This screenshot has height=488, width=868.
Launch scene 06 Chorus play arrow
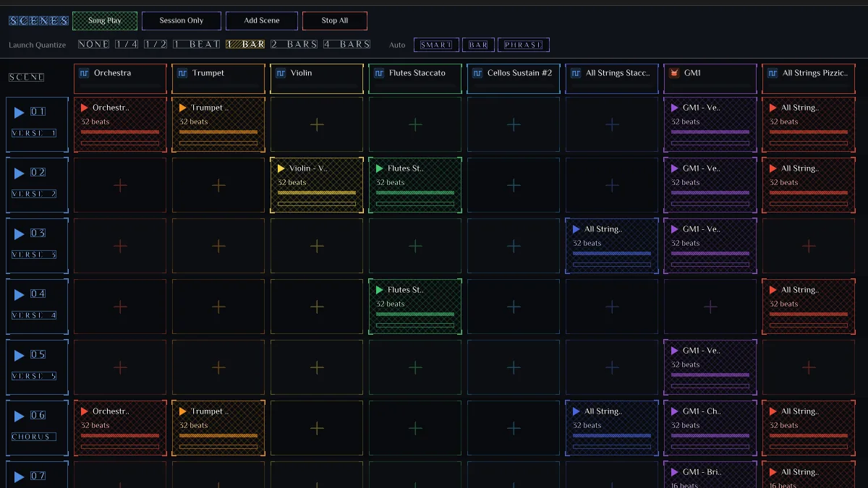(x=20, y=416)
